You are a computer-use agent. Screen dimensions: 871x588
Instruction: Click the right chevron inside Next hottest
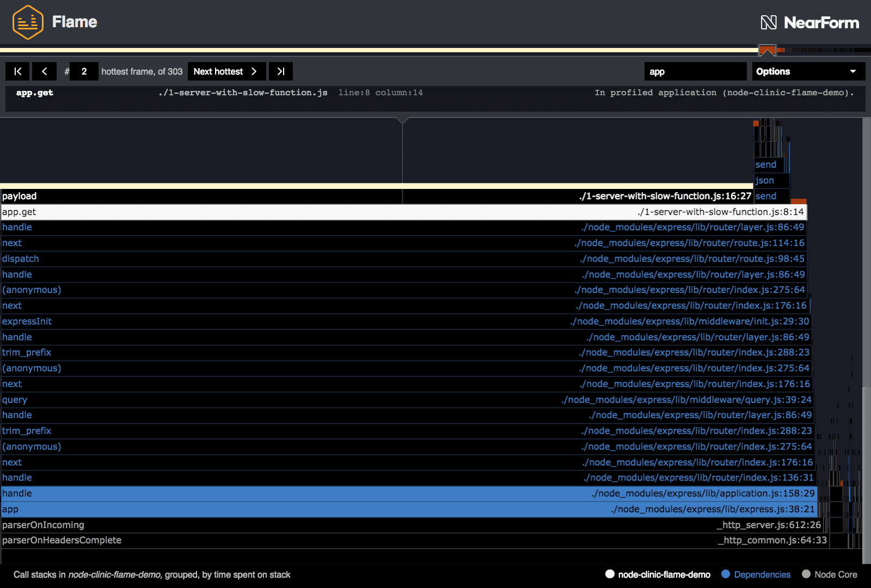coord(254,71)
